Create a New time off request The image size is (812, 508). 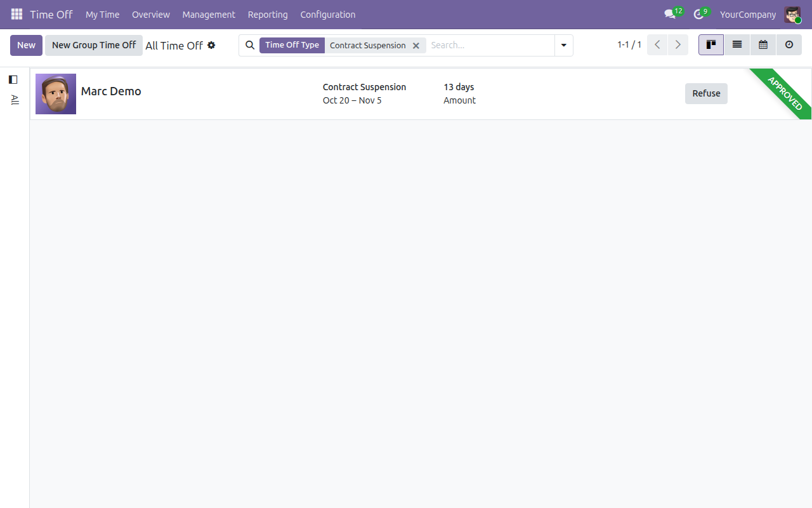tap(26, 45)
